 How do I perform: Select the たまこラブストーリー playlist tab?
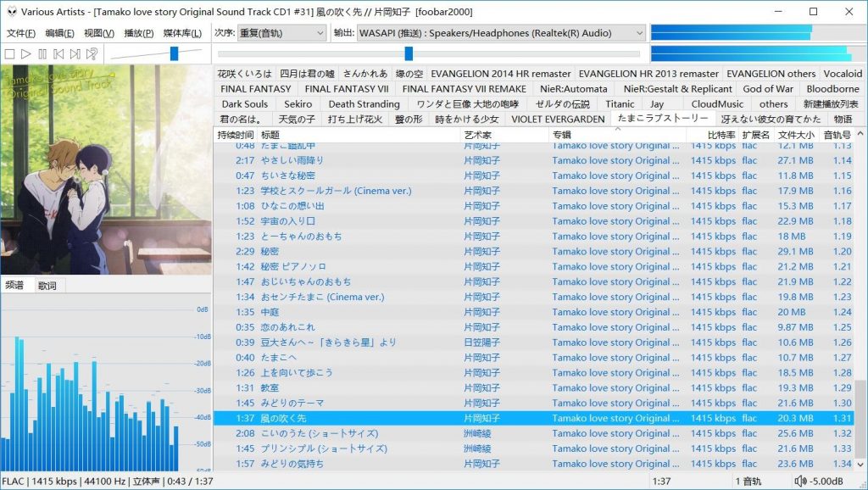[663, 118]
